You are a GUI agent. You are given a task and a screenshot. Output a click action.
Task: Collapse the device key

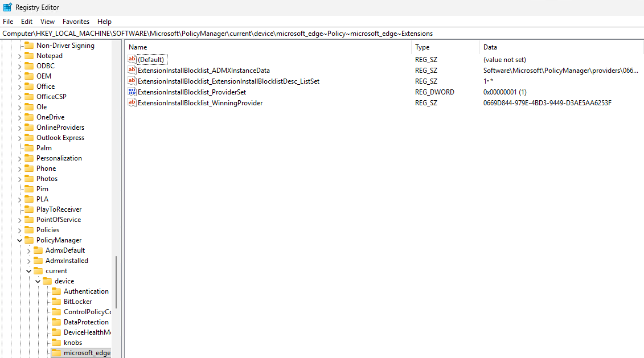coord(38,281)
